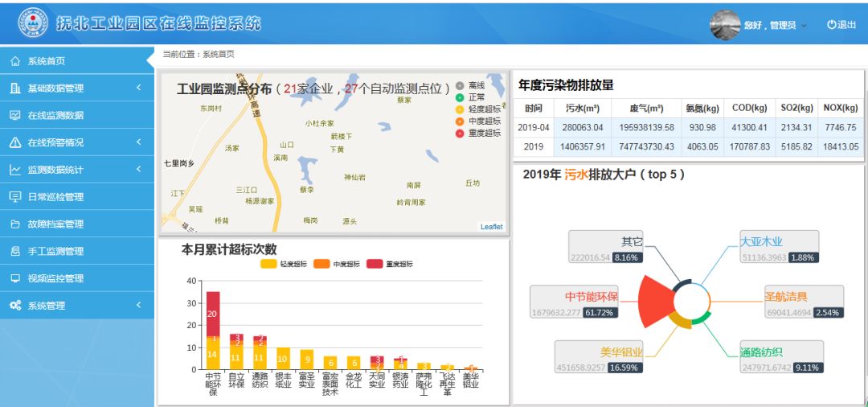Click the printer icon beside 手工监测管理
This screenshot has width=868, height=407.
pos(15,252)
